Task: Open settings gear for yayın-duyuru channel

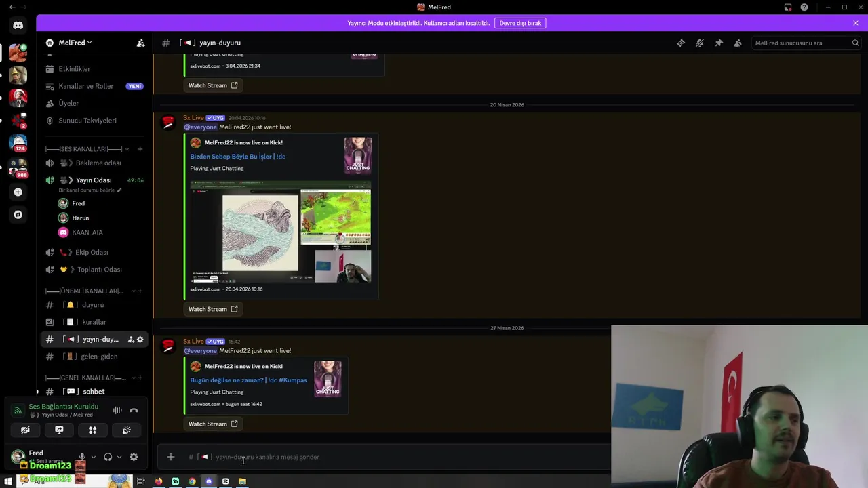Action: (x=140, y=339)
